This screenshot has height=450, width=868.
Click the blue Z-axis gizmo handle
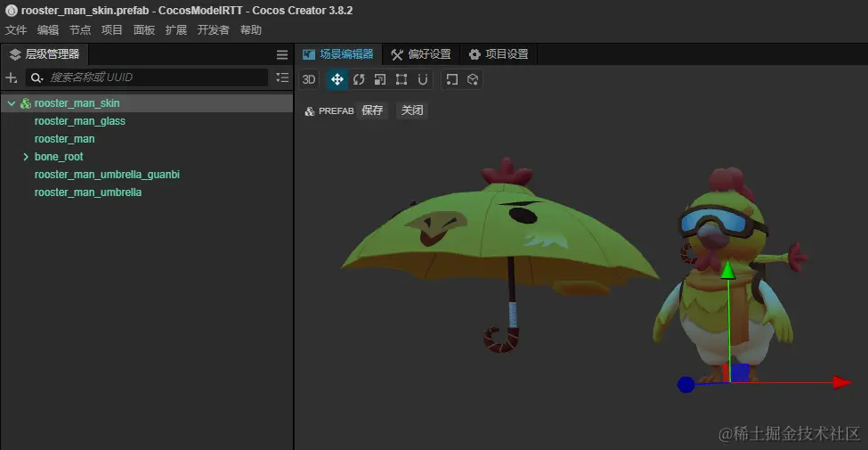[685, 385]
